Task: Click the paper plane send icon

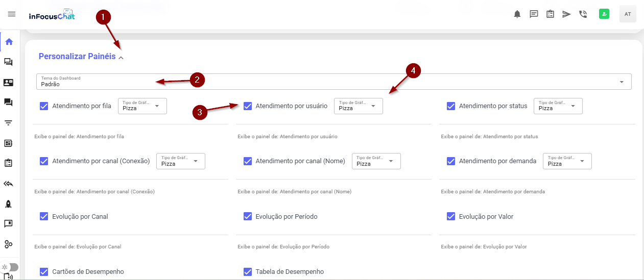Action: 566,14
